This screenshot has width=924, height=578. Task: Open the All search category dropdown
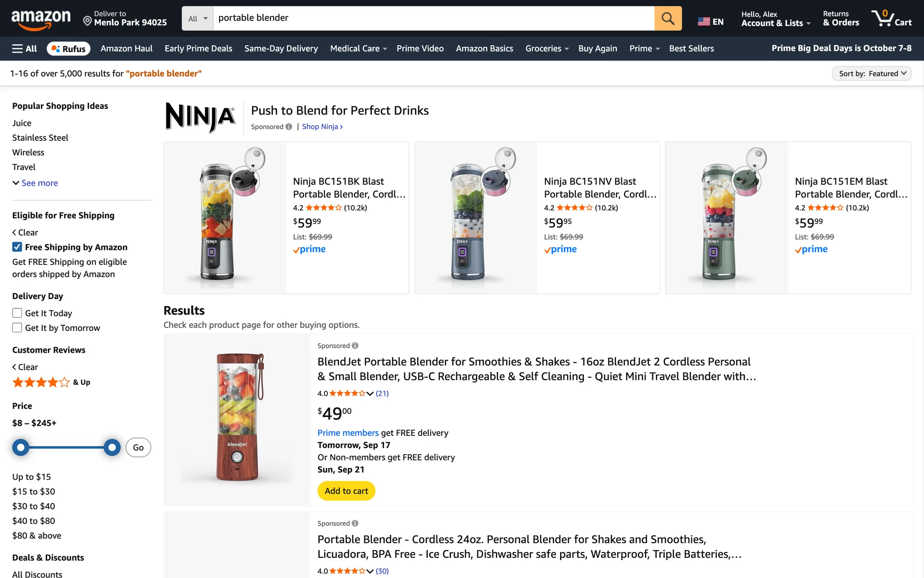tap(198, 18)
